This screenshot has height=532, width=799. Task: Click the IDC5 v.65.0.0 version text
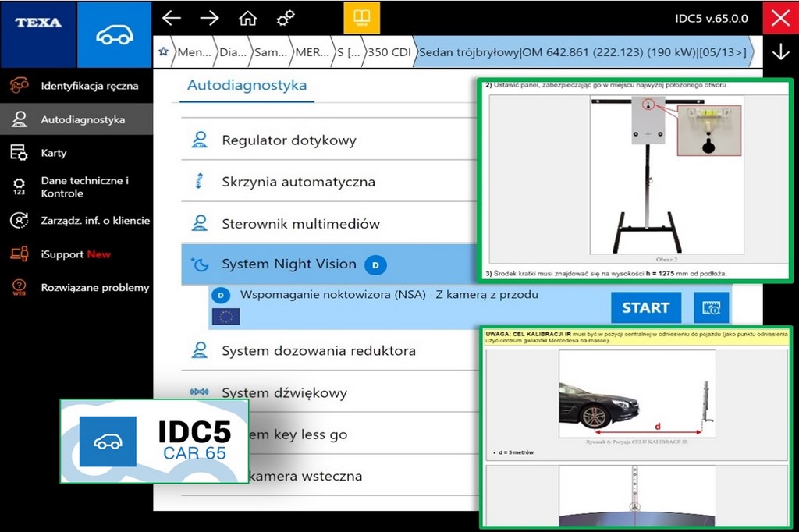[x=712, y=19]
